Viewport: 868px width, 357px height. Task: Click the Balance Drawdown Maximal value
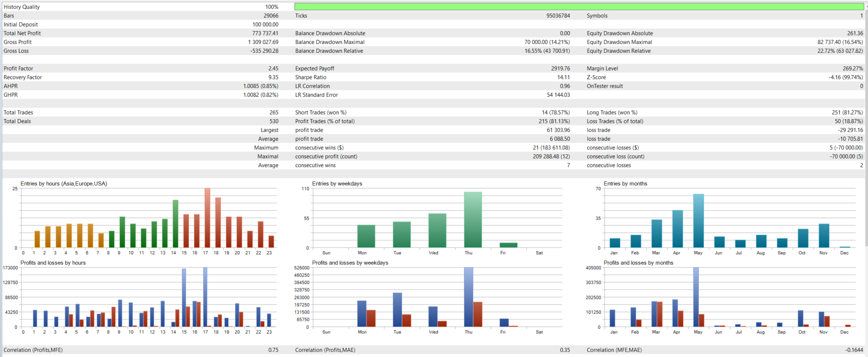pos(547,42)
